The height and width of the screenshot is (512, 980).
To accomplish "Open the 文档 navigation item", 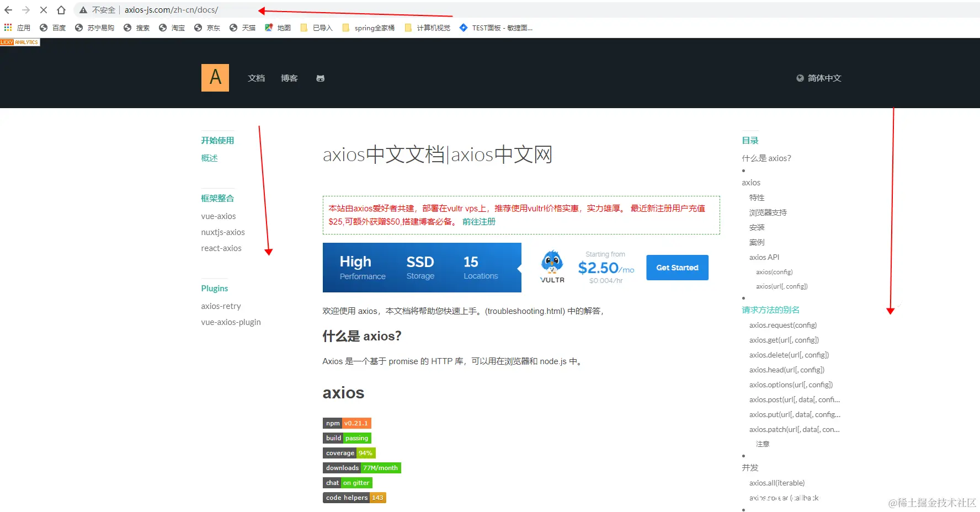I will pos(257,78).
